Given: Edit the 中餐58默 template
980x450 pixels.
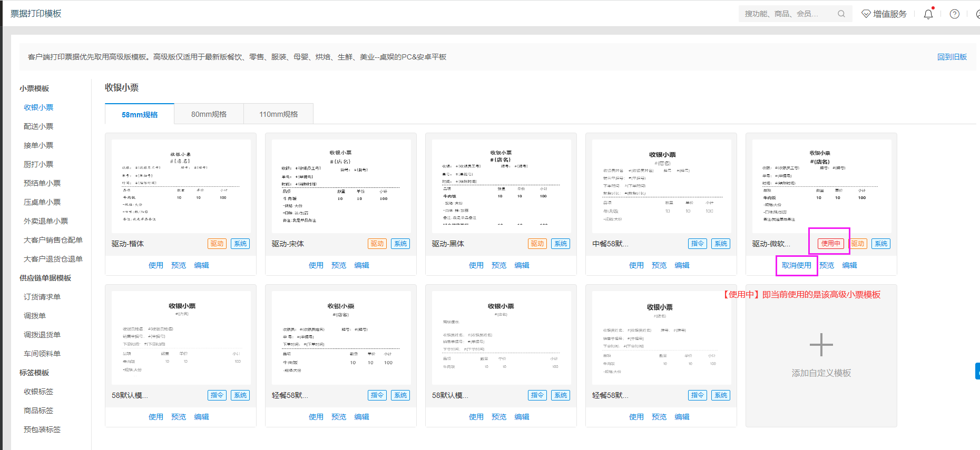Looking at the screenshot, I should point(682,265).
